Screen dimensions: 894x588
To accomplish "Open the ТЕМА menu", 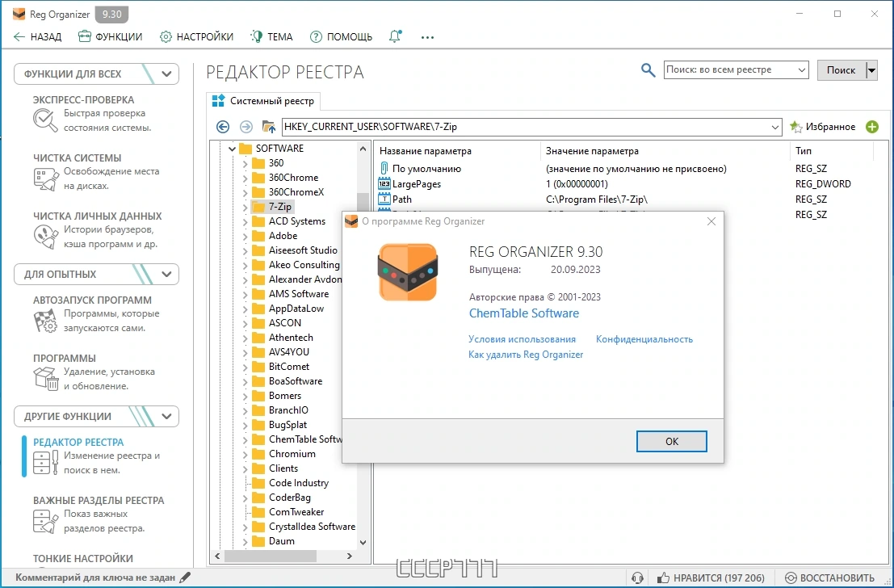I will tap(271, 37).
